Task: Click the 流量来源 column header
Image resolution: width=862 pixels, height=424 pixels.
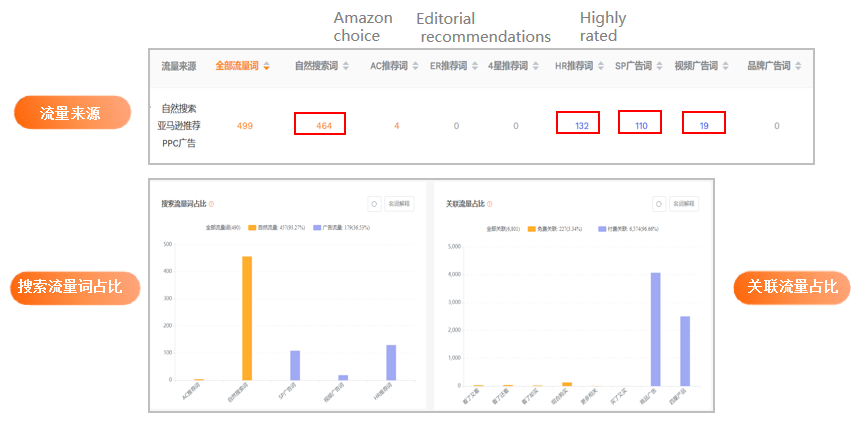Action: tap(179, 66)
